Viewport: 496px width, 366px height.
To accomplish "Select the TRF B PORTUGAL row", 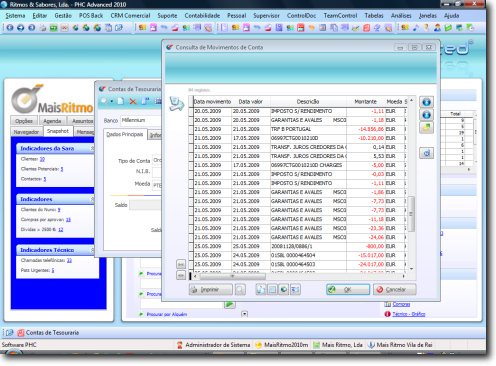I will pyautogui.click(x=299, y=129).
